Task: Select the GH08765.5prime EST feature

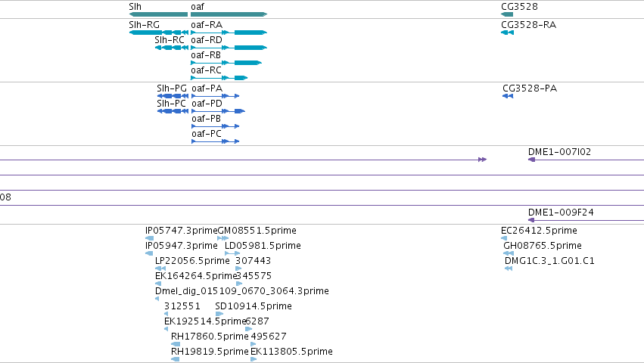Action: pos(509,253)
